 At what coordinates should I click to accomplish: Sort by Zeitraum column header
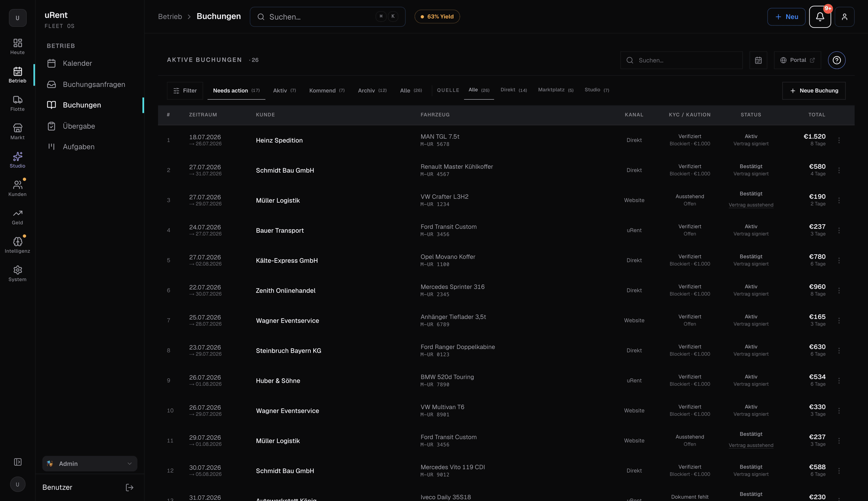click(x=203, y=115)
